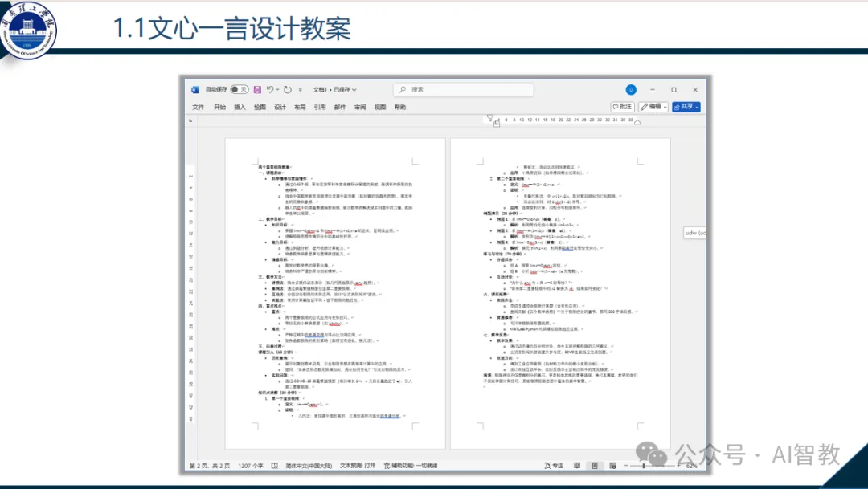Switch to the 设计 ribbon tab
The image size is (868, 489).
click(x=280, y=108)
